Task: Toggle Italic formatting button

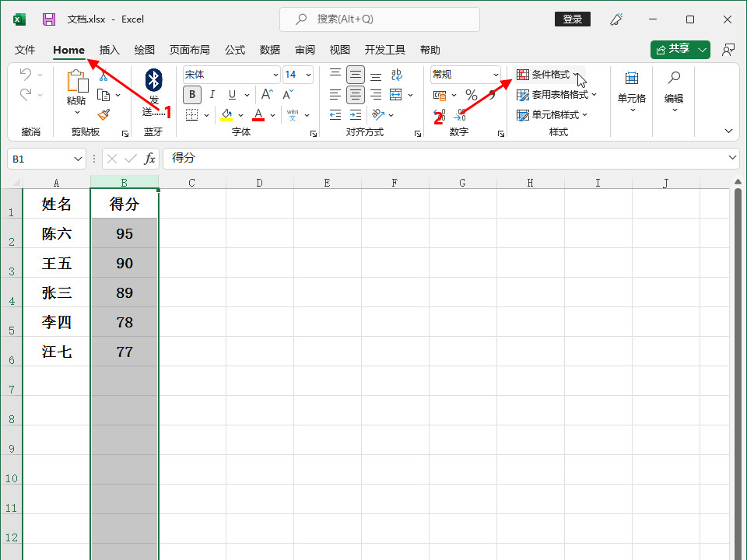Action: tap(212, 94)
